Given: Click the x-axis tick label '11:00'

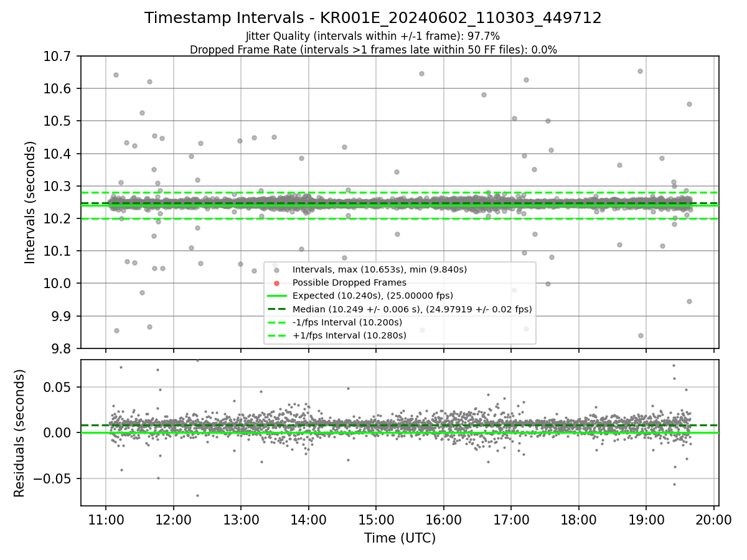Looking at the screenshot, I should [x=105, y=520].
